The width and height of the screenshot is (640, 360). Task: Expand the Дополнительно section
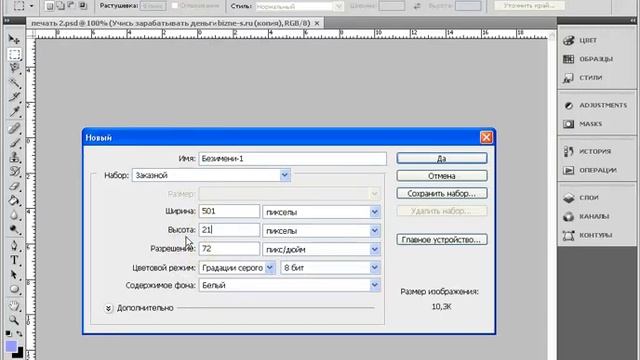pyautogui.click(x=108, y=308)
